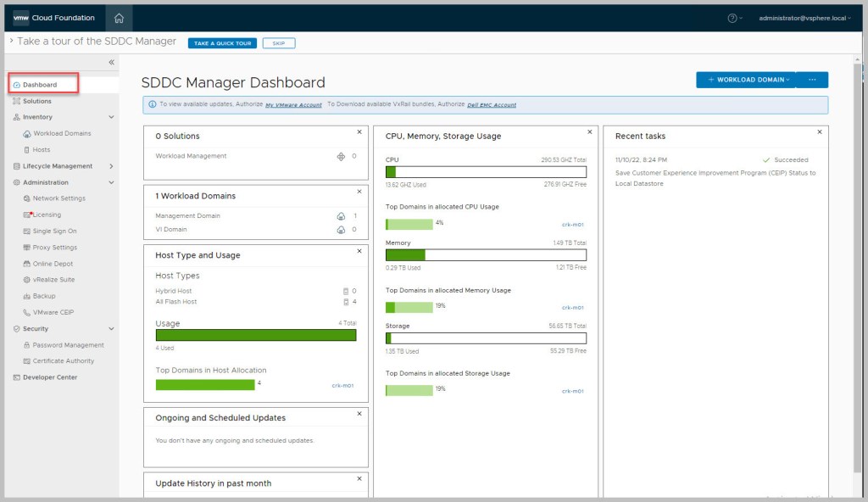This screenshot has width=868, height=502.
Task: Close the CPU, Memory, Storage Usage widget
Action: click(590, 132)
